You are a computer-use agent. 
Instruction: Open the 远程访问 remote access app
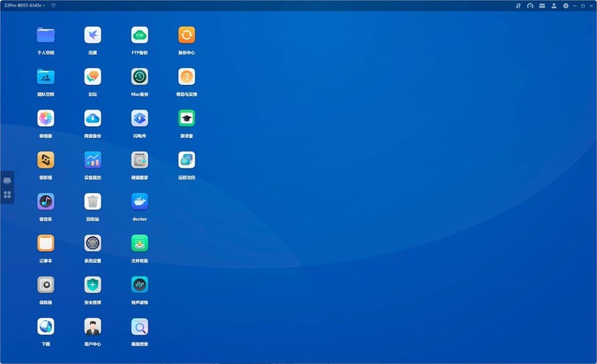[187, 160]
